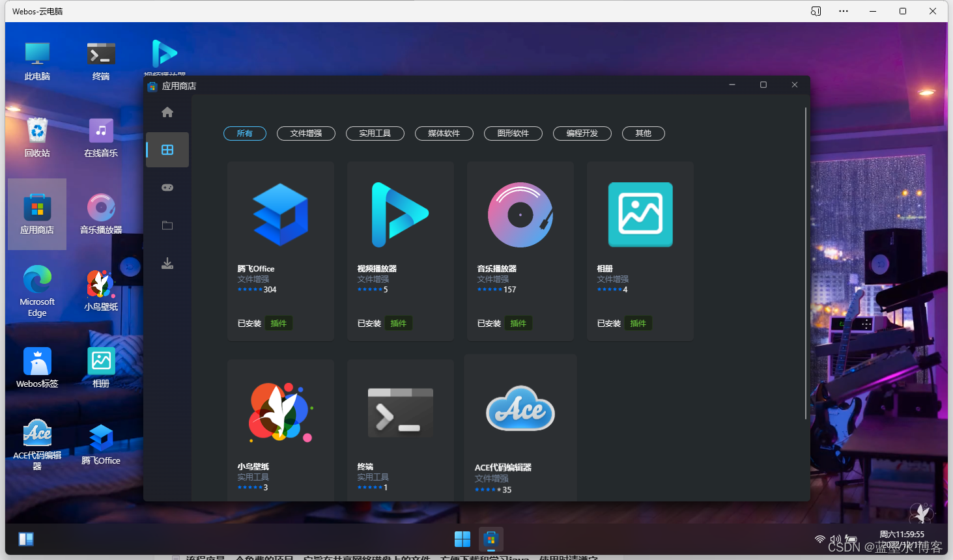Image resolution: width=953 pixels, height=560 pixels.
Task: Click the cast icon in Webos title bar
Action: (816, 11)
